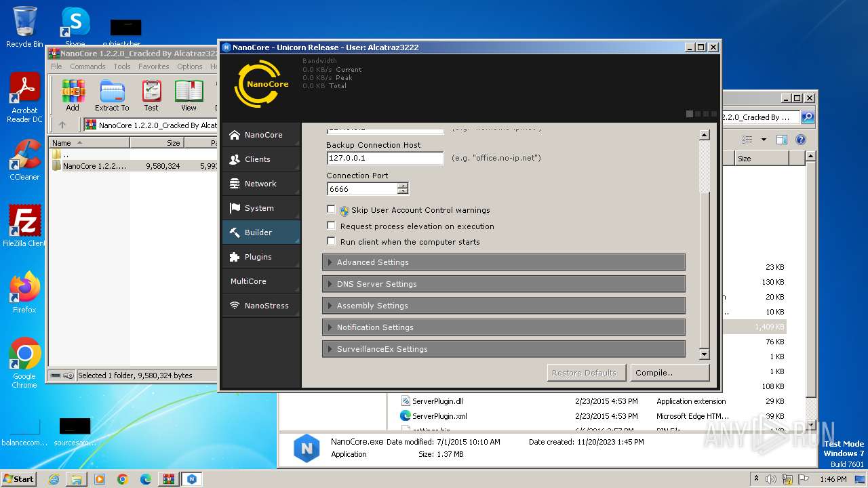868x488 pixels.
Task: Show hidden system tray icons
Action: 757,479
